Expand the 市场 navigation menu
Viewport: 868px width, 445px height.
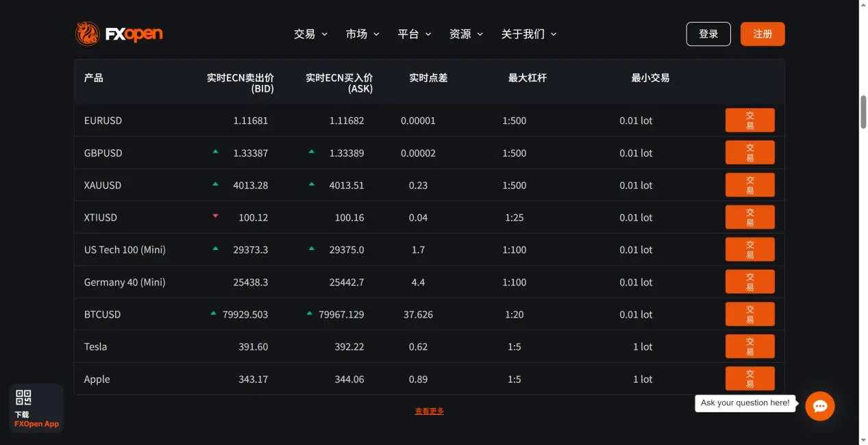click(362, 34)
